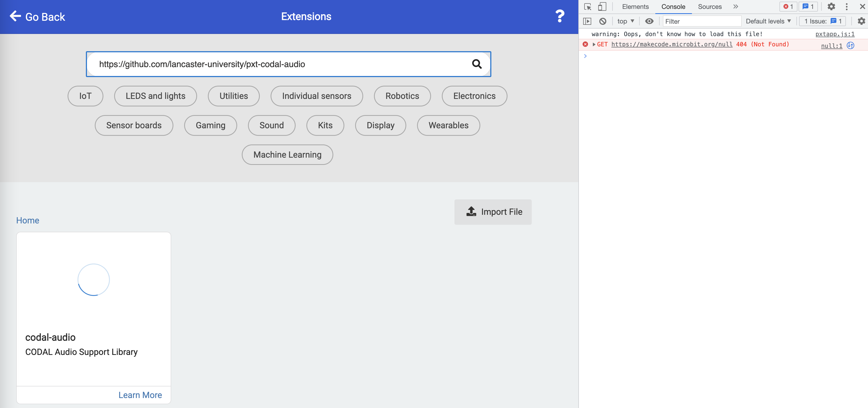This screenshot has height=408, width=868.
Task: Click the search magnifier in the extension search bar
Action: pos(477,64)
